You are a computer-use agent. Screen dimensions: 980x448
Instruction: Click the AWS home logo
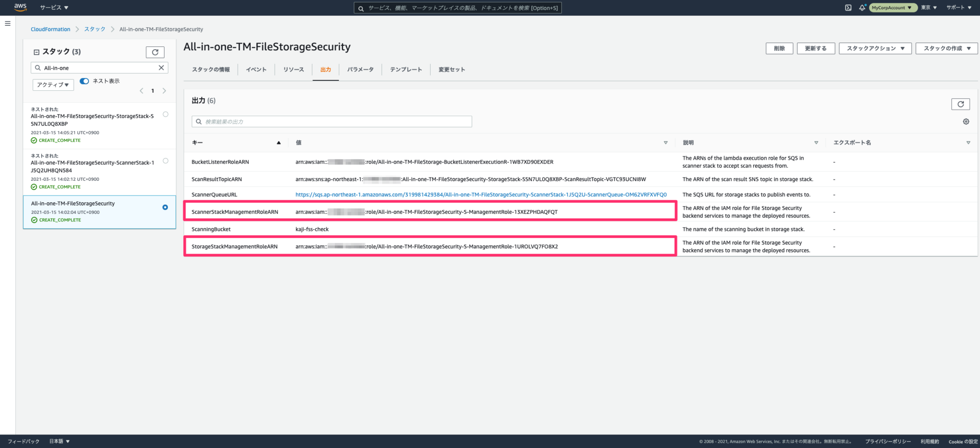20,7
